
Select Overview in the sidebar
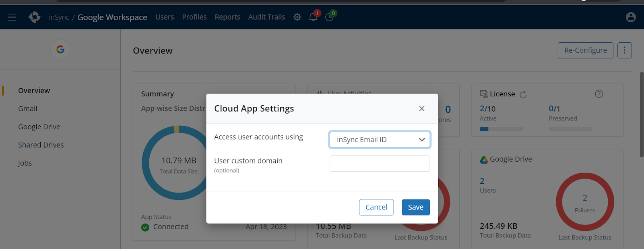click(x=34, y=91)
